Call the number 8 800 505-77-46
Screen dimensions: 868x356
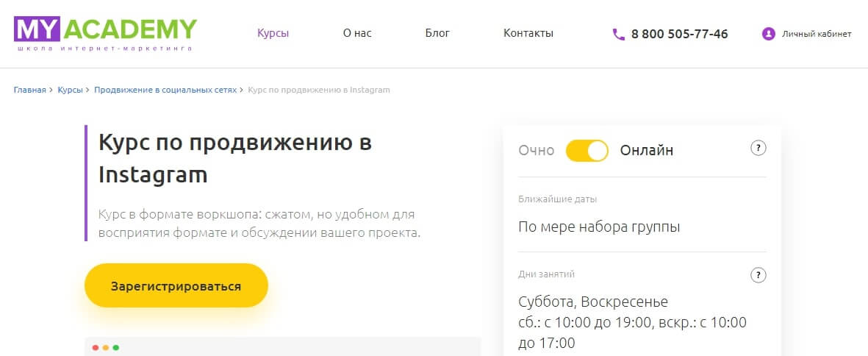click(x=679, y=35)
